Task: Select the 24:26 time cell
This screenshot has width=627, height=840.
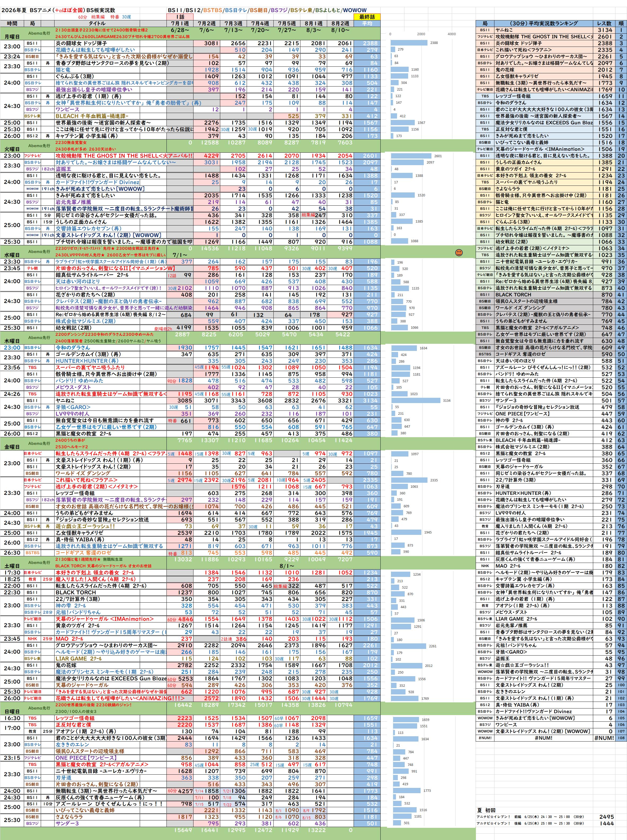Action: point(12,394)
